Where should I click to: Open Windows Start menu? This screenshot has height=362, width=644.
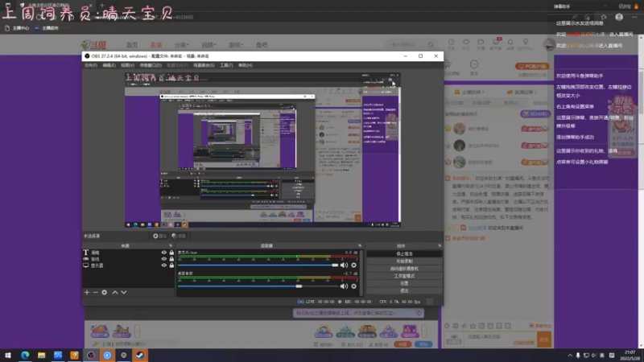pos(8,355)
